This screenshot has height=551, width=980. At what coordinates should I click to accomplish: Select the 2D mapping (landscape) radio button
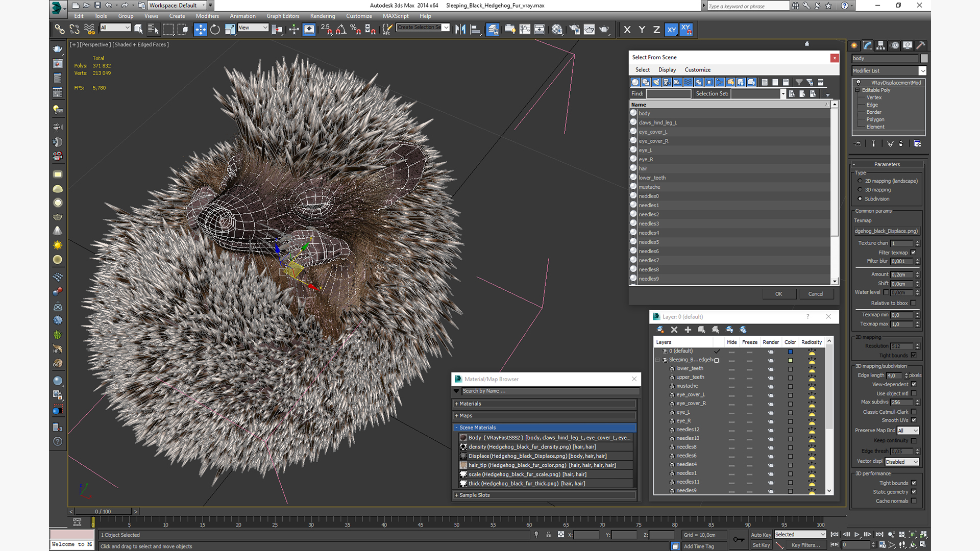tap(860, 181)
